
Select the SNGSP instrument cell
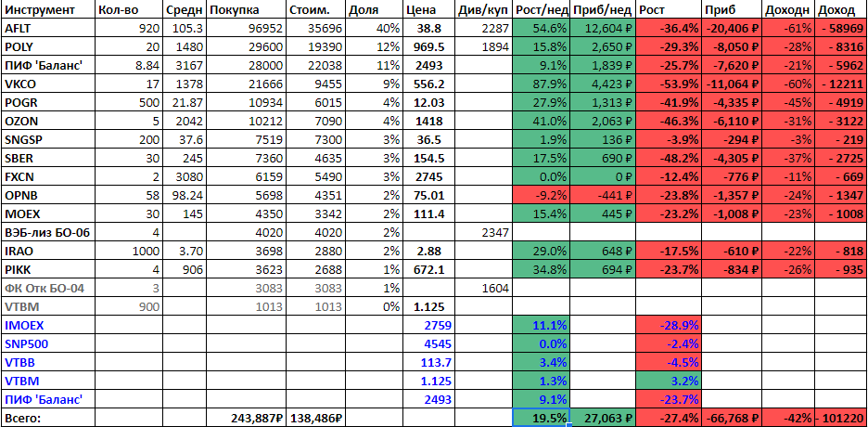[47, 139]
